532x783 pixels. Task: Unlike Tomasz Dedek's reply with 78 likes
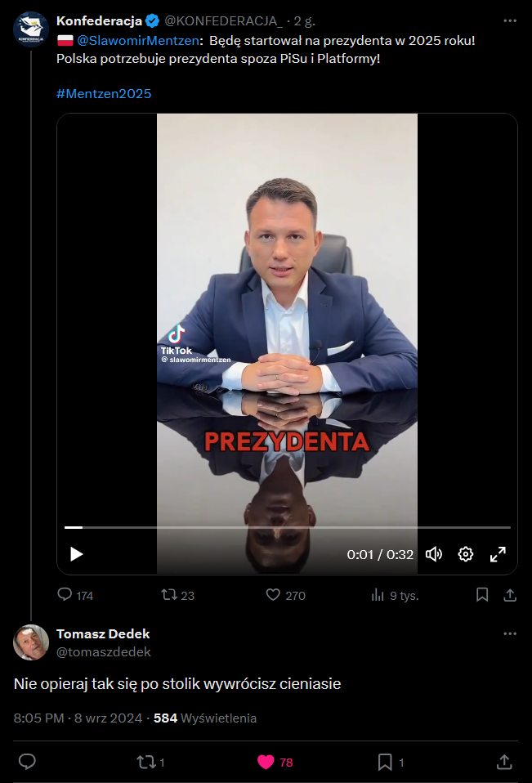pyautogui.click(x=266, y=762)
